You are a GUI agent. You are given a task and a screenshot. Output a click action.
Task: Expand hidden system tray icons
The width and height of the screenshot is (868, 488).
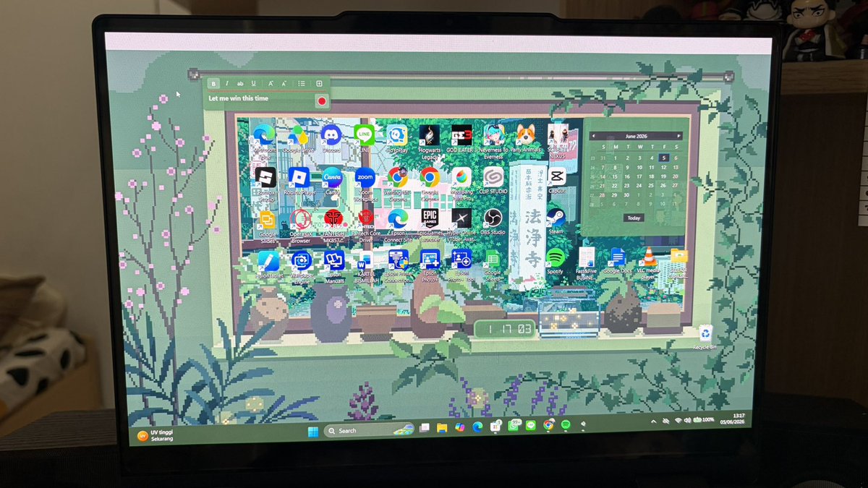pos(654,421)
